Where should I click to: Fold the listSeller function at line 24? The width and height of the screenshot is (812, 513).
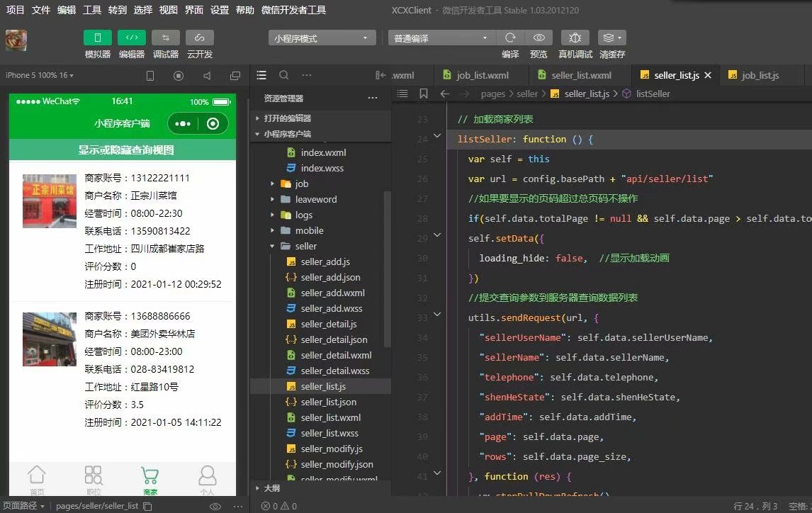click(x=437, y=136)
